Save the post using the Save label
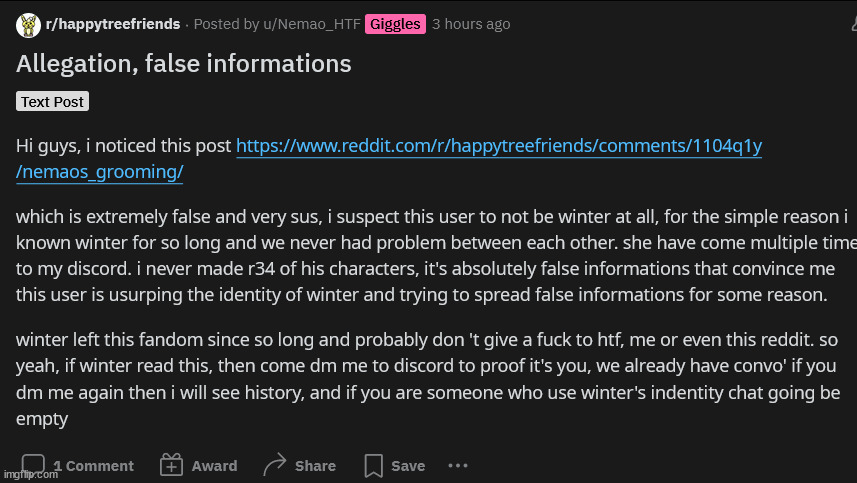The width and height of the screenshot is (857, 483). click(408, 466)
